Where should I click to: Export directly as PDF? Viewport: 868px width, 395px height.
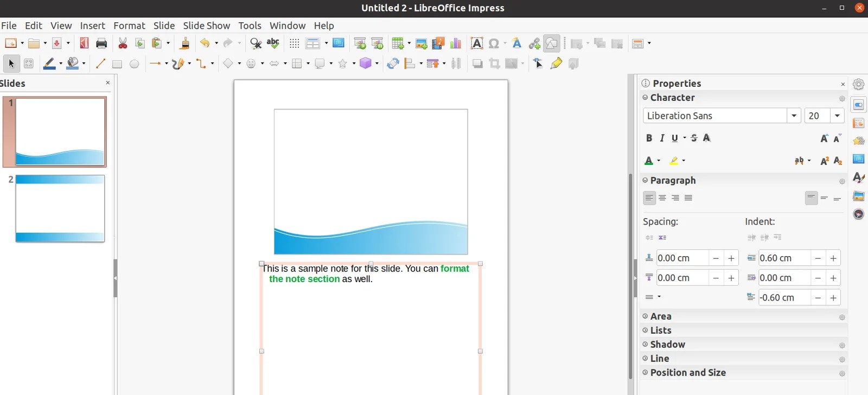tap(84, 43)
